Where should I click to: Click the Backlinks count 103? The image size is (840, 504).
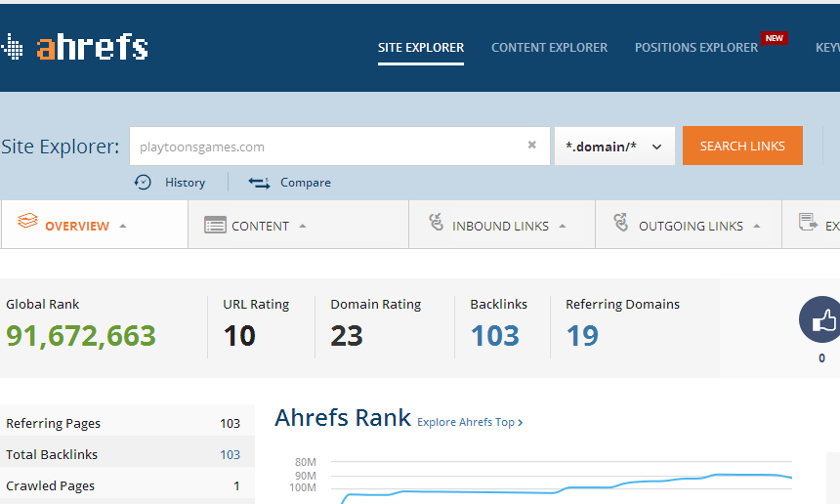[x=495, y=335]
